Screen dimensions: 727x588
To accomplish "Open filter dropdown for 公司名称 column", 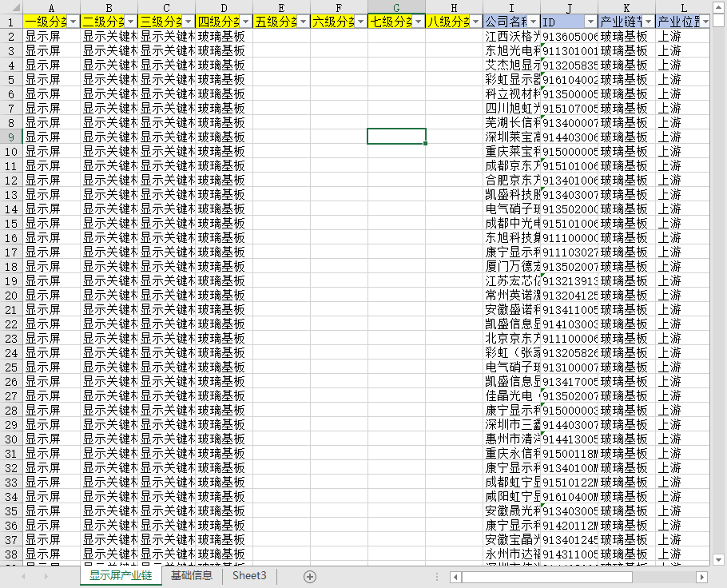I will point(533,22).
